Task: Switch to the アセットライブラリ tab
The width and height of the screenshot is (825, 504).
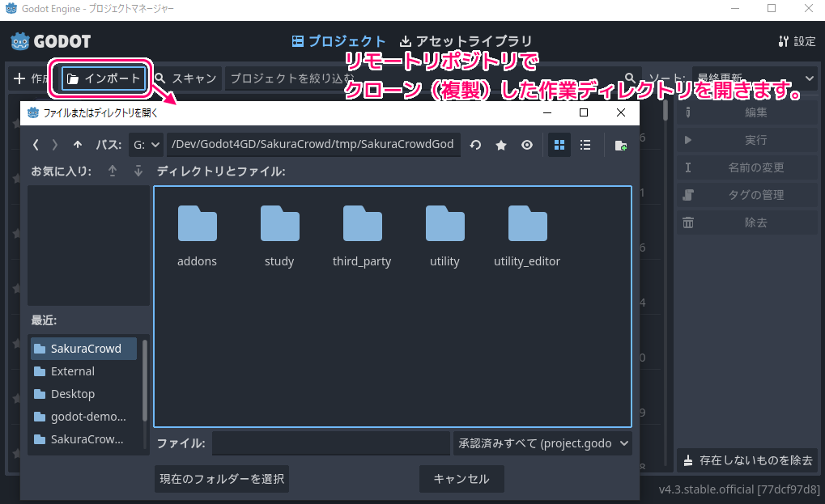Action: tap(466, 41)
